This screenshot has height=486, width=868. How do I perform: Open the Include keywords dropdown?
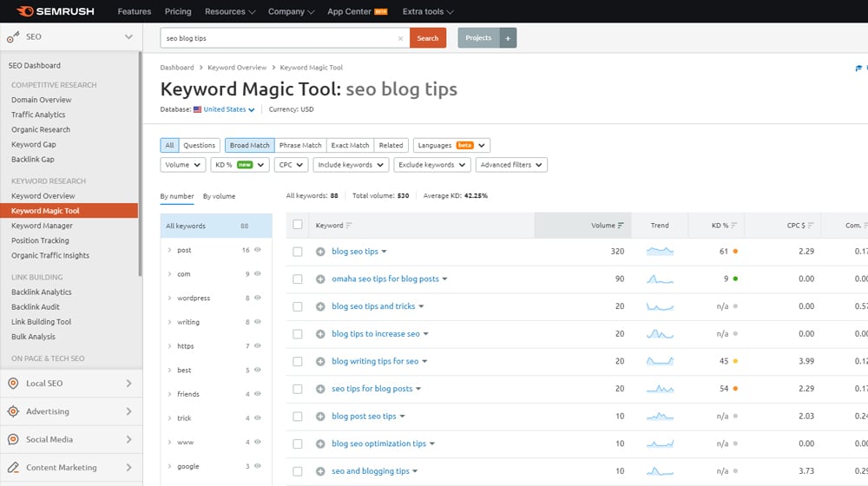tap(351, 165)
